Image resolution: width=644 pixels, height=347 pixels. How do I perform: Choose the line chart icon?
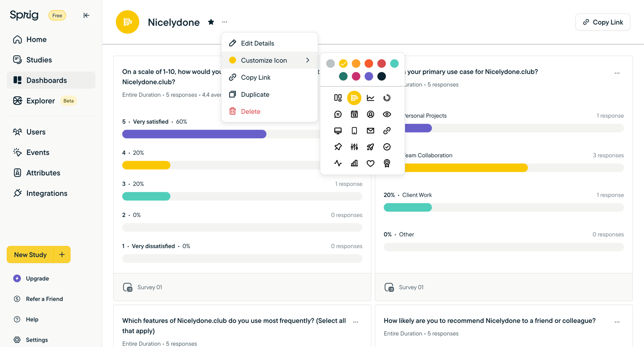(x=371, y=98)
